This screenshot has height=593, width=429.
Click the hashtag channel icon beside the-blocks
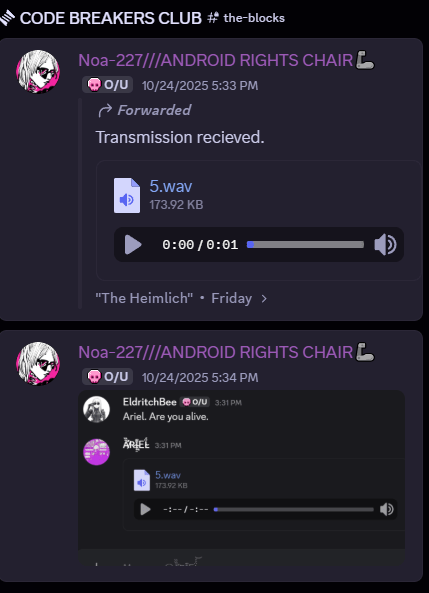213,17
